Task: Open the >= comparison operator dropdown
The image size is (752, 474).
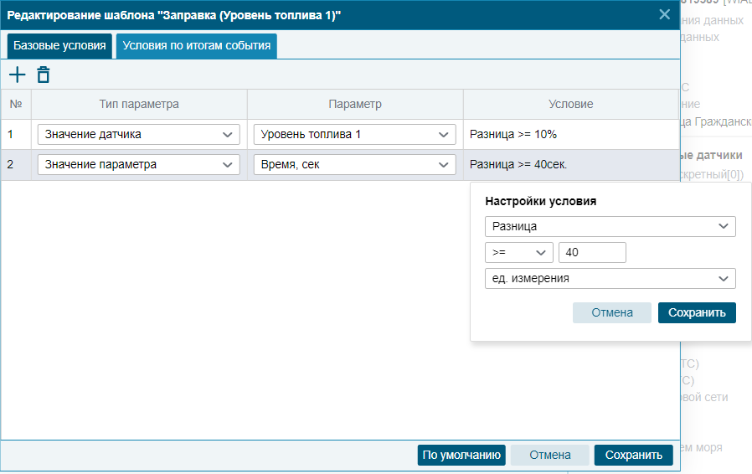Action: coord(519,252)
